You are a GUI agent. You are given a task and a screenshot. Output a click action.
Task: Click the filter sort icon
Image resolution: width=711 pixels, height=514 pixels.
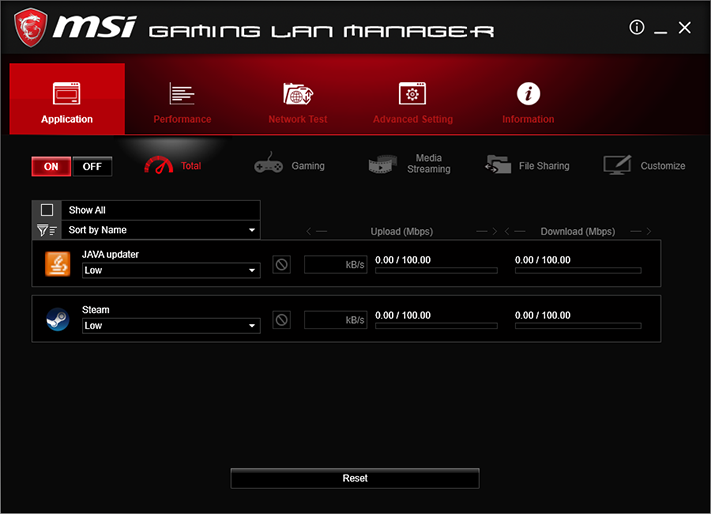click(47, 230)
